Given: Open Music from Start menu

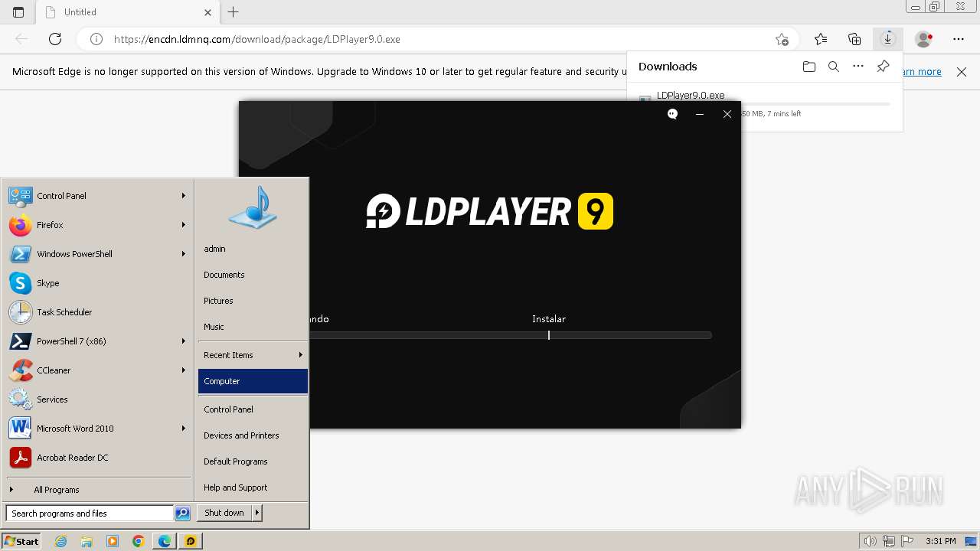Looking at the screenshot, I should (253, 327).
